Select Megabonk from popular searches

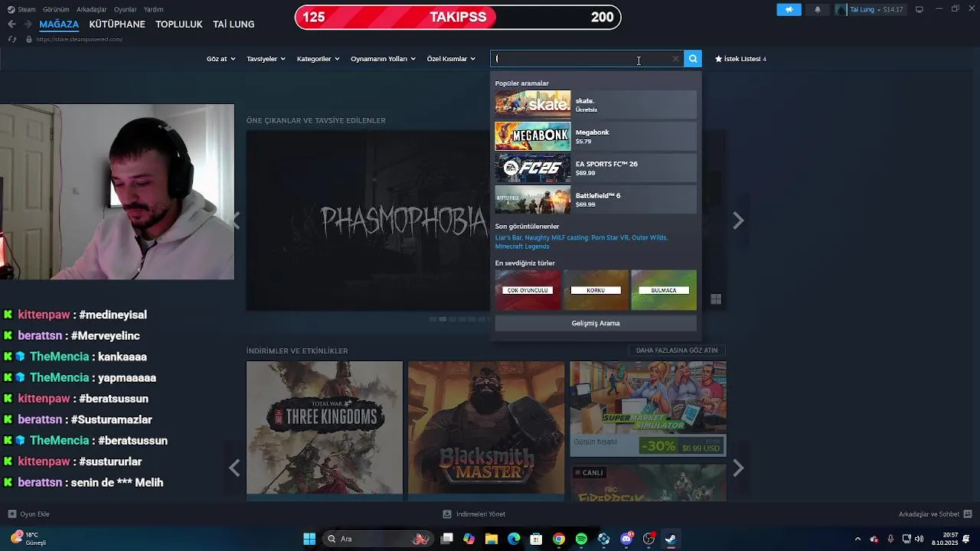click(x=596, y=136)
